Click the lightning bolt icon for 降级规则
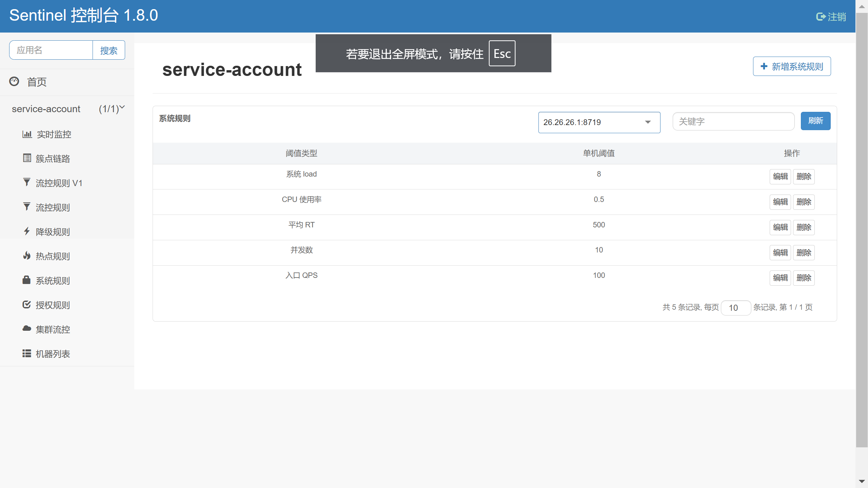 pyautogui.click(x=27, y=231)
